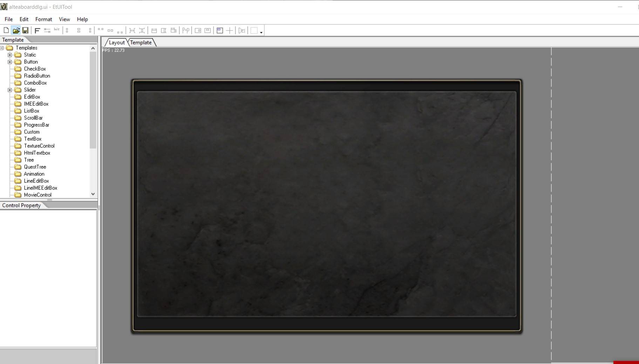Screen dimensions: 639x364
Task: Click the width arrows toolbar icon
Action: point(47,30)
